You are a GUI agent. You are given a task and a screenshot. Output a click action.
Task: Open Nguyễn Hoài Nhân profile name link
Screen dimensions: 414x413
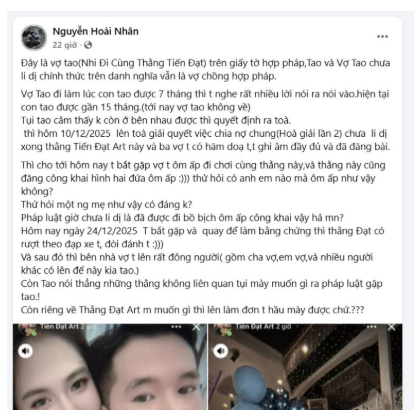[x=95, y=31]
